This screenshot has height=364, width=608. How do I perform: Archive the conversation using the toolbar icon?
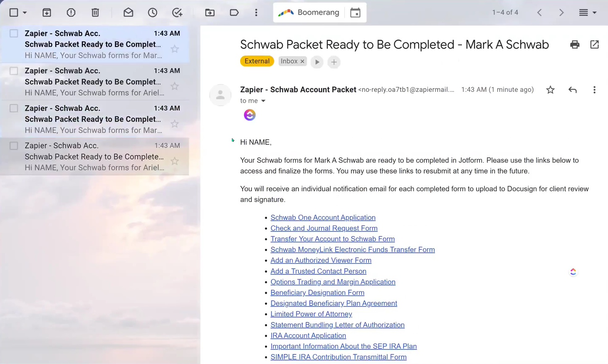(x=47, y=13)
